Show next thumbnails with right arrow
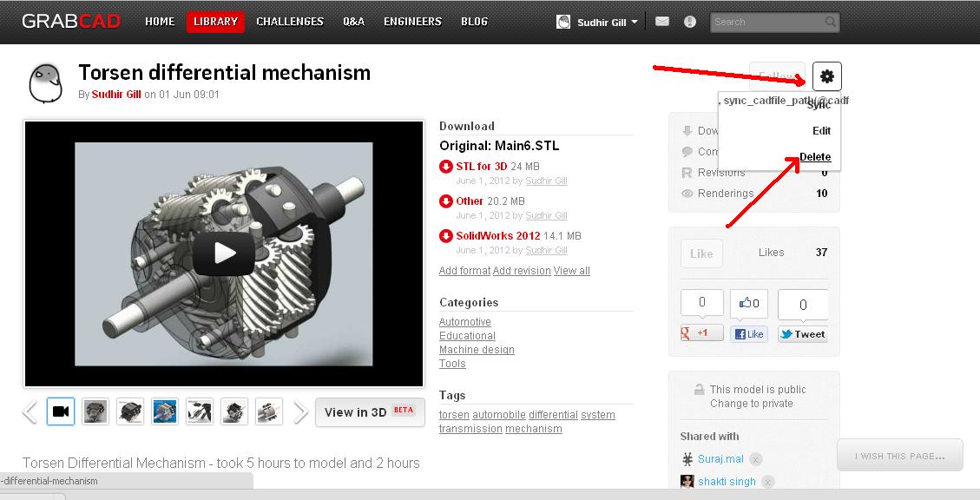 pos(300,411)
